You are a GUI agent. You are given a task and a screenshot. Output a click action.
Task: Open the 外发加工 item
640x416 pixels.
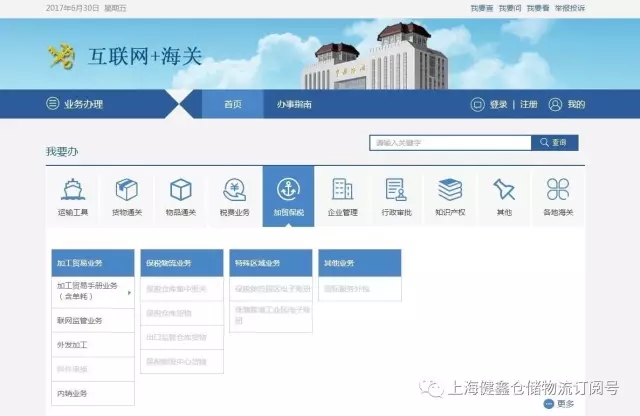(93, 345)
